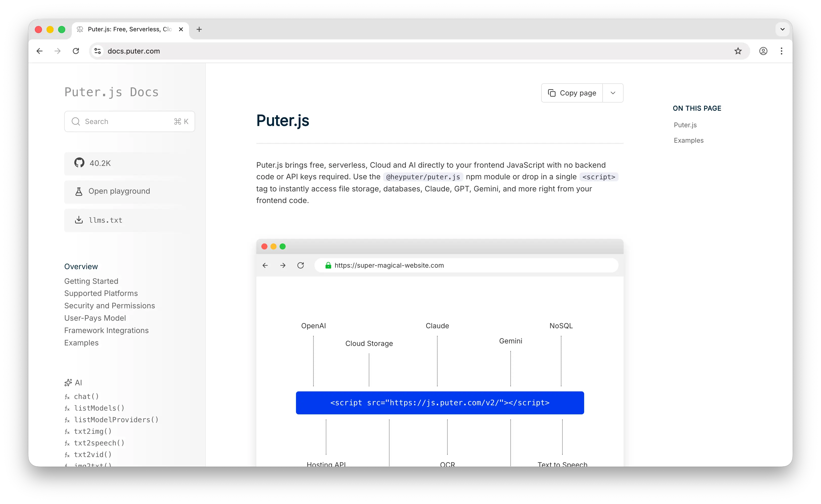
Task: Open the Security and Permissions page
Action: click(x=109, y=305)
